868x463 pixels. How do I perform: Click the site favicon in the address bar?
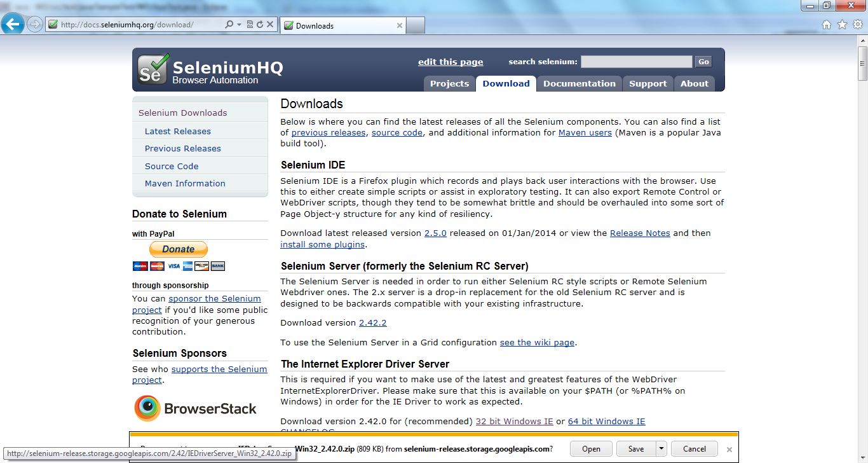pos(53,25)
